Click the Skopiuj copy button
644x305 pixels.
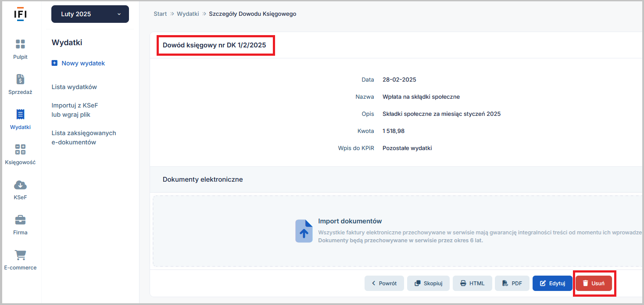point(428,283)
